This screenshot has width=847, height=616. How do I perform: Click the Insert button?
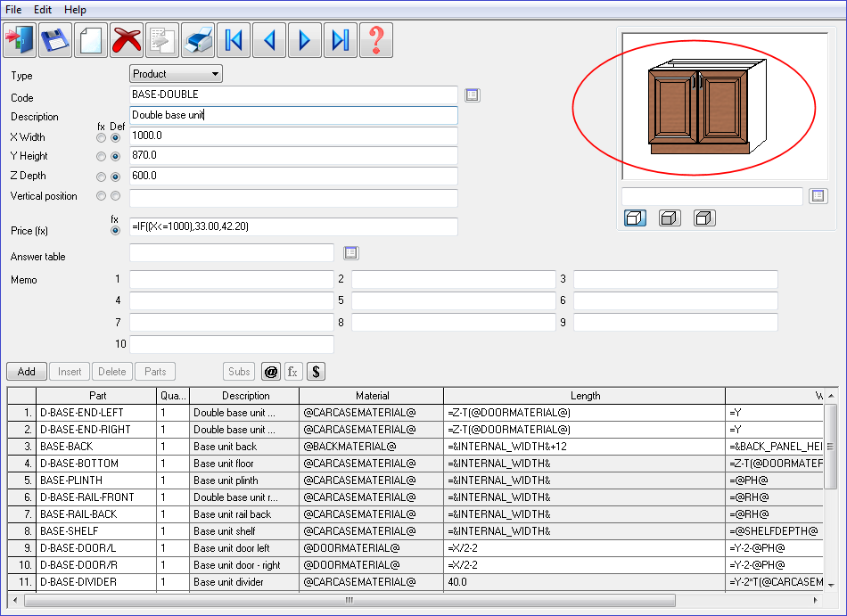tap(70, 372)
